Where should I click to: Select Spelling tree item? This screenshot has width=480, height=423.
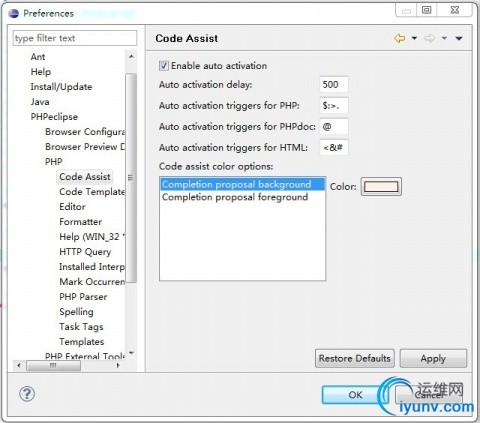coord(76,312)
